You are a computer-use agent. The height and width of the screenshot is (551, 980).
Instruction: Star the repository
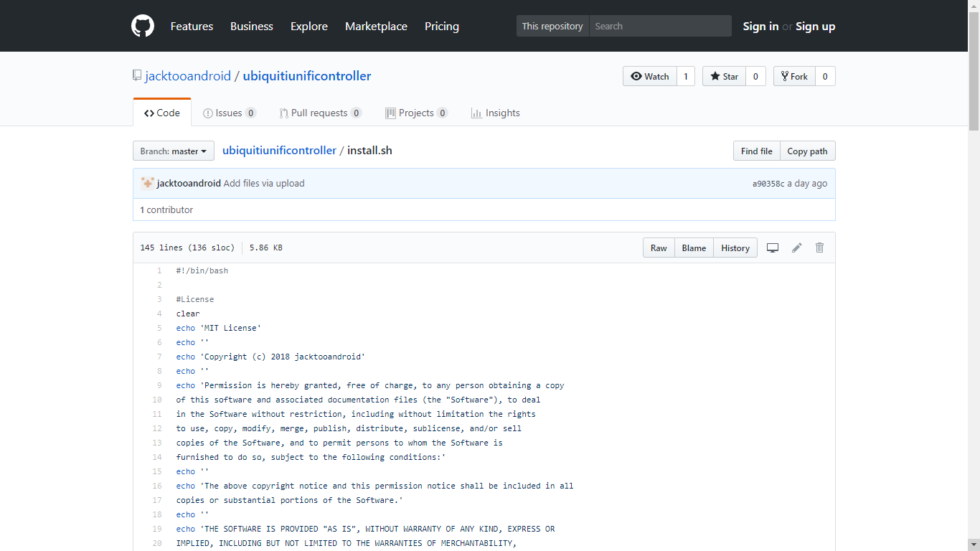point(724,77)
